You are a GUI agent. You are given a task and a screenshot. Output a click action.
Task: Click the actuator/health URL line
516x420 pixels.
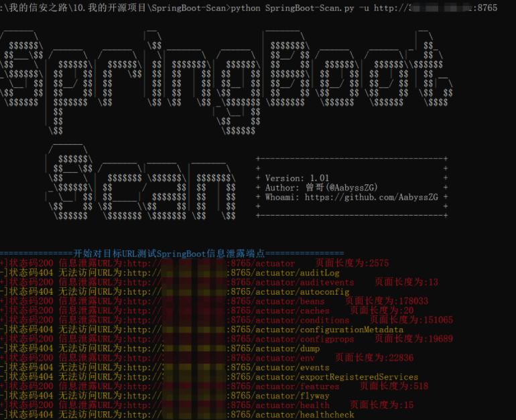click(206, 405)
